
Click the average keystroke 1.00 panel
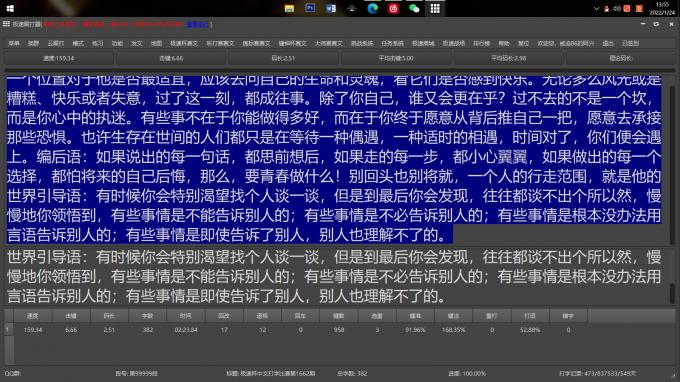coord(396,58)
